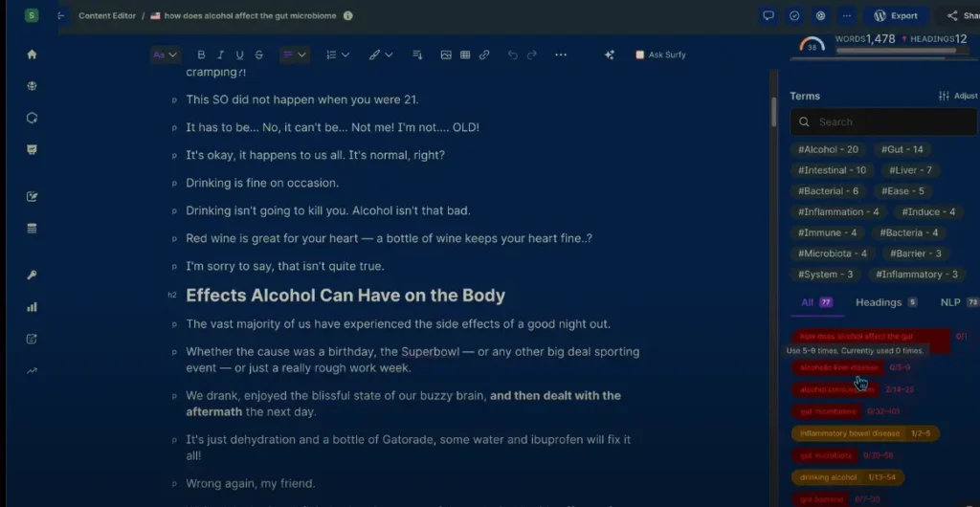Click the gut microbiome term

pos(827,411)
